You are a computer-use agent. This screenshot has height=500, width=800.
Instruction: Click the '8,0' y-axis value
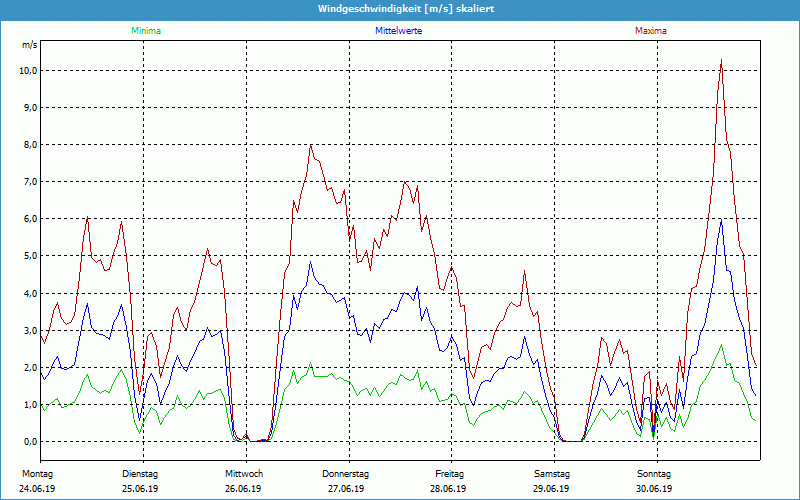click(x=30, y=145)
